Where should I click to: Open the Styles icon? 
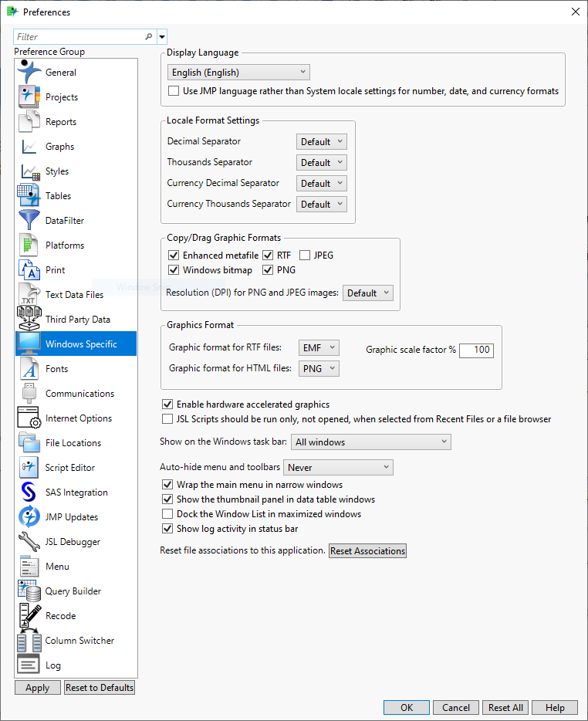point(30,171)
